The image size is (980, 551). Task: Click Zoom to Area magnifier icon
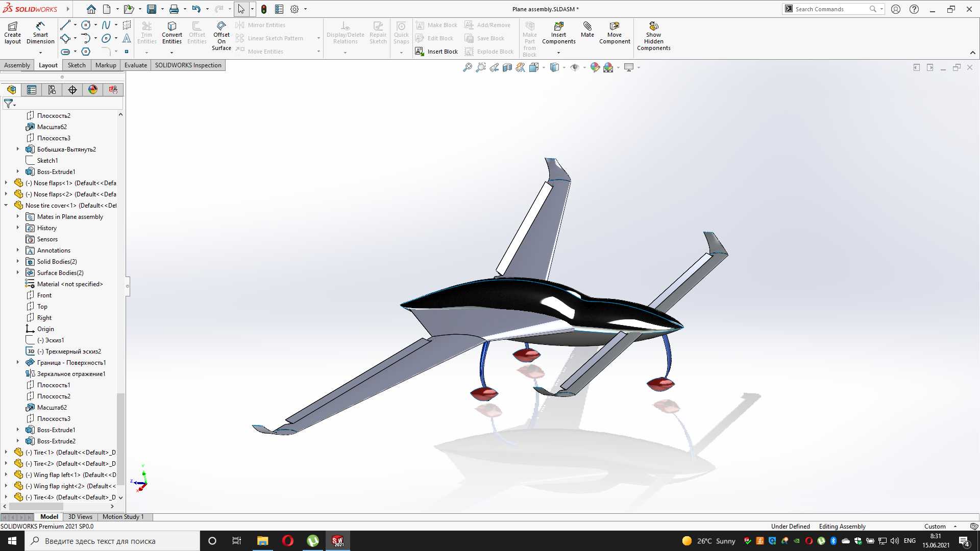click(481, 67)
